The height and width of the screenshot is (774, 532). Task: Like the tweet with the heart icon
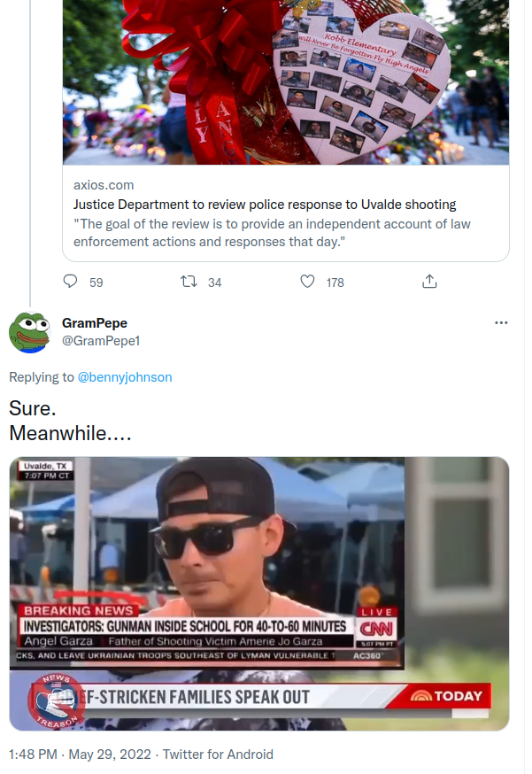[x=307, y=282]
